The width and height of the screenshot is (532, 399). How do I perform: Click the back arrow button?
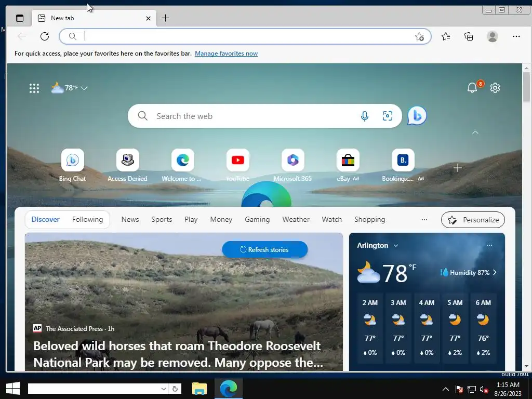click(22, 36)
